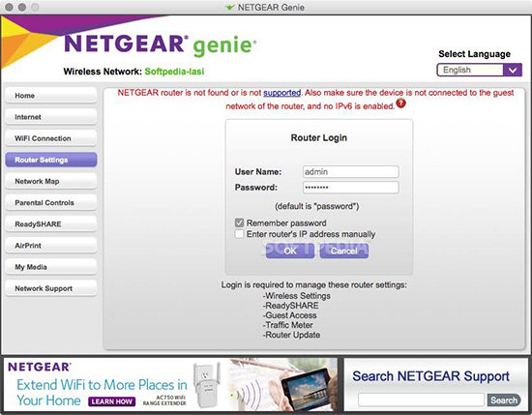Go to the Internet section

pyautogui.click(x=51, y=117)
